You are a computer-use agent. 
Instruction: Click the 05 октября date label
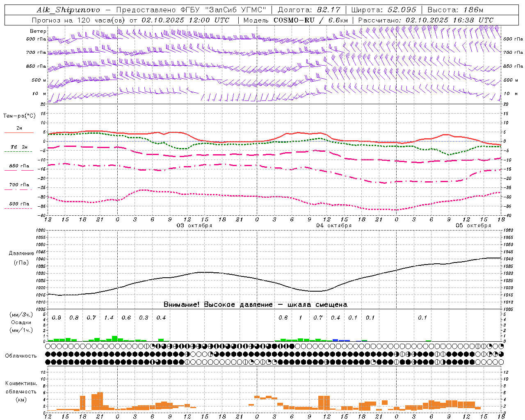(x=473, y=226)
